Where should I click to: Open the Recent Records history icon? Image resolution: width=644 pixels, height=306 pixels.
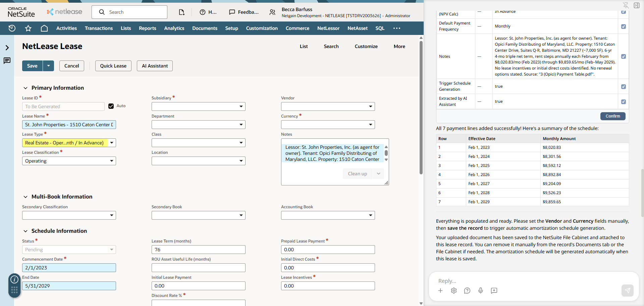tap(12, 28)
